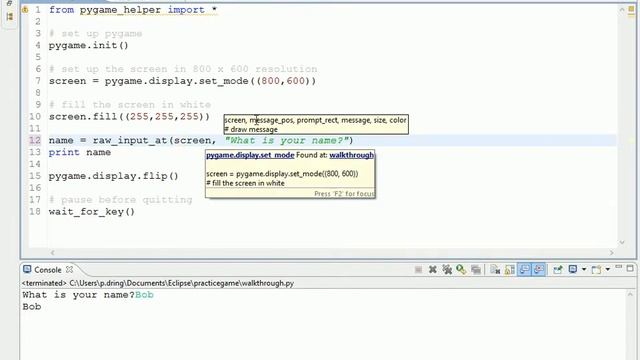This screenshot has width=640, height=360.
Task: Toggle Pin Console
Action: (558, 270)
